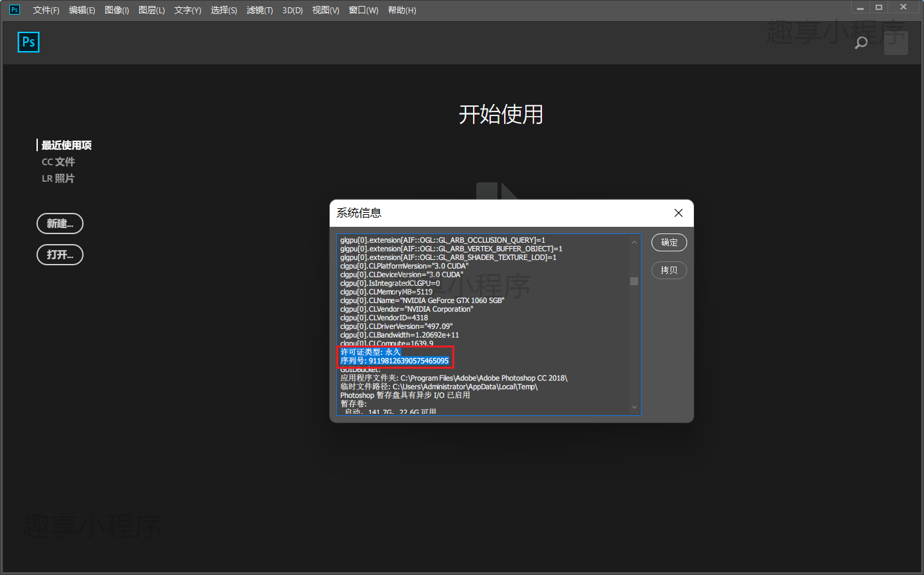Click the scrollbar up arrow in 系统信息
Viewport: 924px width, 575px height.
click(634, 241)
